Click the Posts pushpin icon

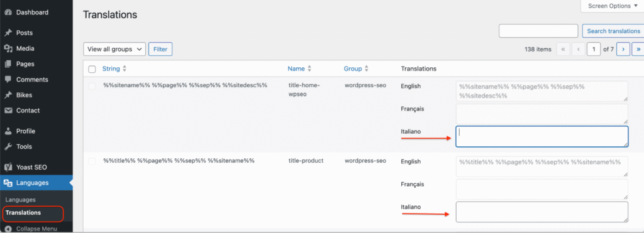[x=8, y=33]
